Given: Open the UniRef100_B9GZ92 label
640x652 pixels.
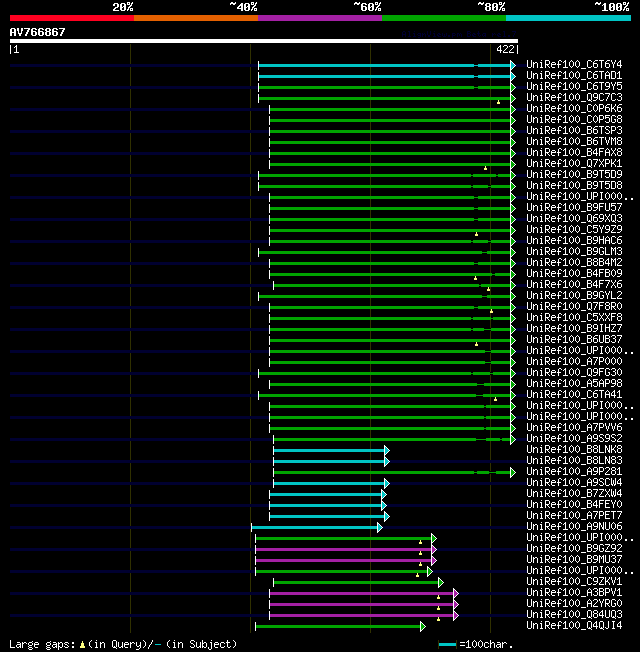Looking at the screenshot, I should [x=574, y=549].
